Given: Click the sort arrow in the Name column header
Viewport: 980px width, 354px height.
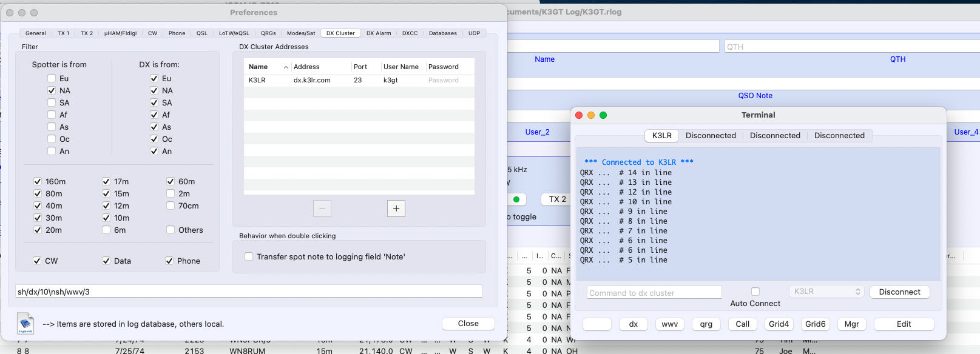Looking at the screenshot, I should click(x=286, y=67).
